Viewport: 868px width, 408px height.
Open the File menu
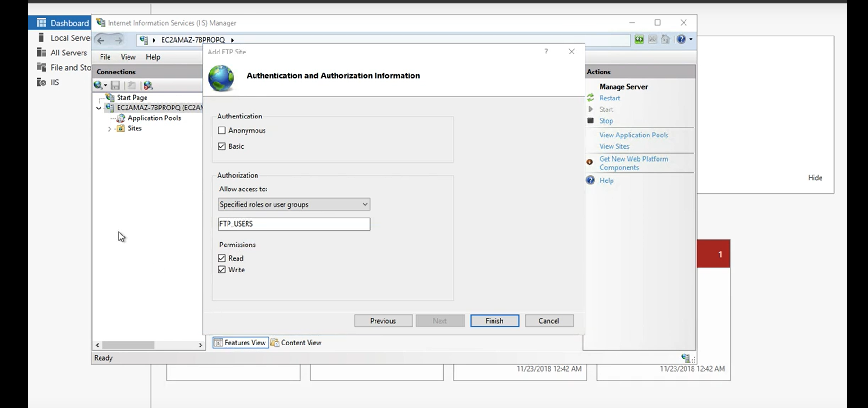[105, 57]
